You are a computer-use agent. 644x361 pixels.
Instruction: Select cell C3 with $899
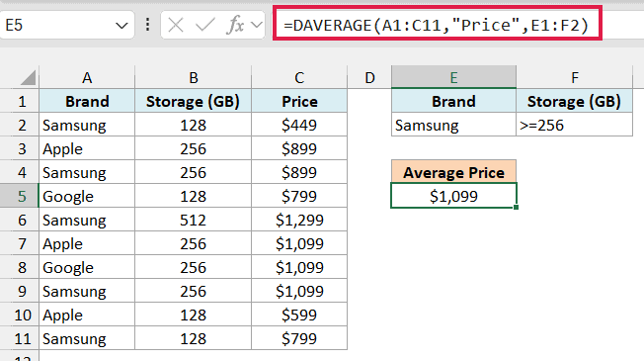point(299,148)
